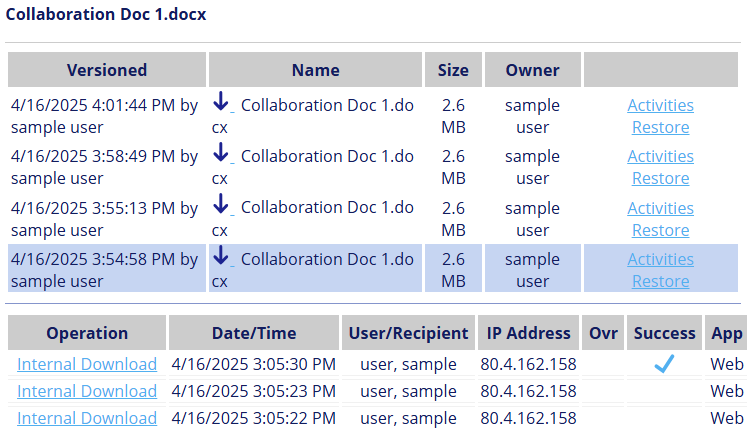Open Activities for the 4:01:44 PM version
The height and width of the screenshot is (442, 747).
[660, 105]
